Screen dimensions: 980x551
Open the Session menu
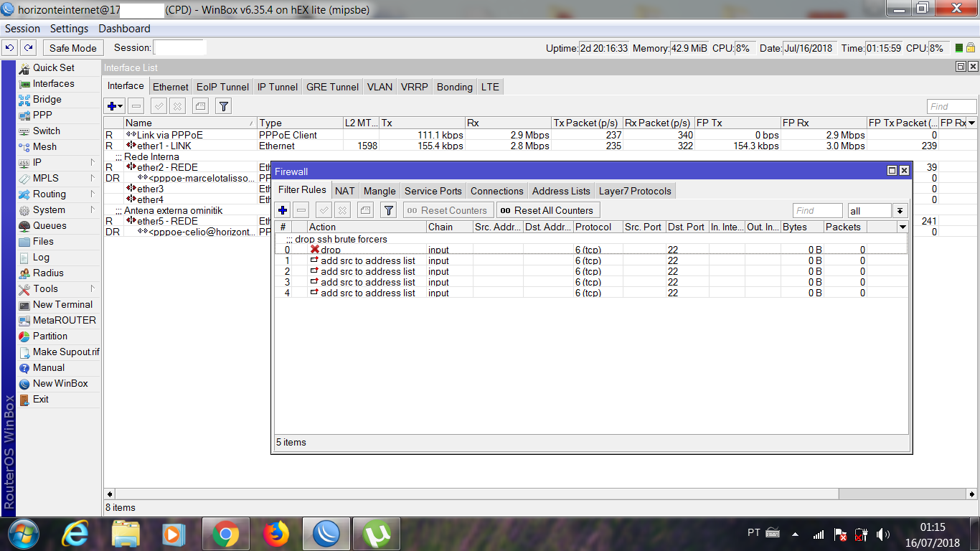coord(23,29)
